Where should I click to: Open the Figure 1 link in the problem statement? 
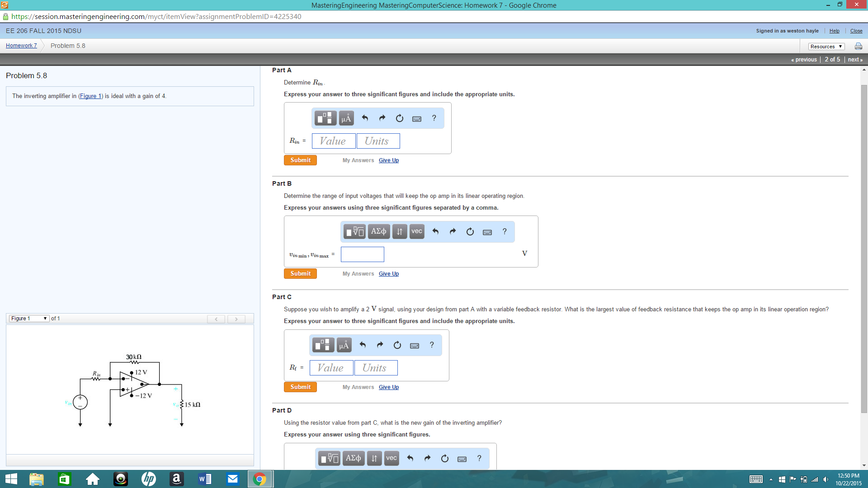(x=90, y=96)
